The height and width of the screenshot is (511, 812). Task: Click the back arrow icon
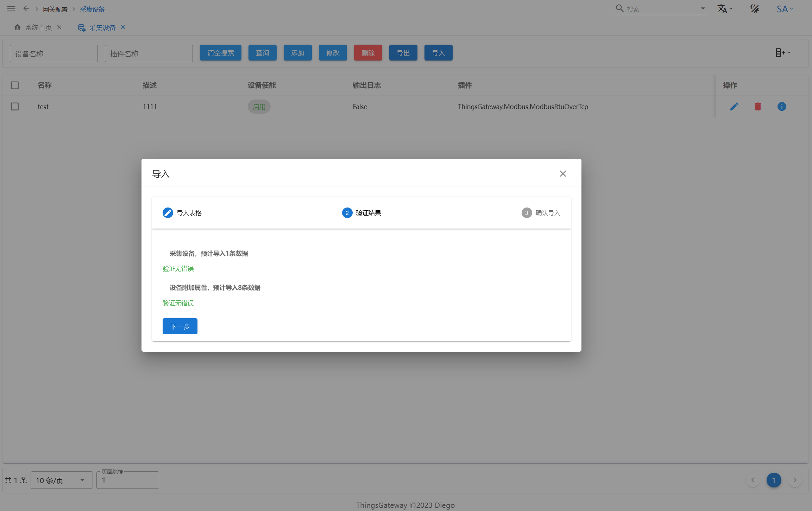[26, 9]
